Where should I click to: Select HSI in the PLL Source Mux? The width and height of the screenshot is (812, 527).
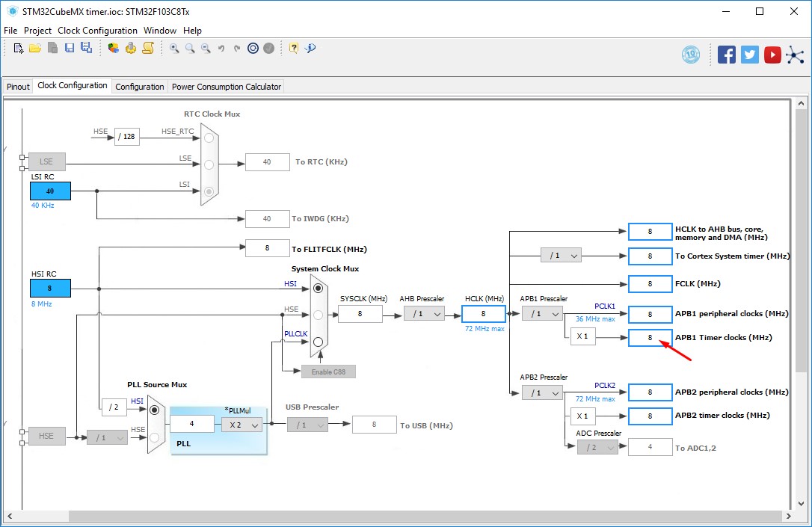(154, 410)
